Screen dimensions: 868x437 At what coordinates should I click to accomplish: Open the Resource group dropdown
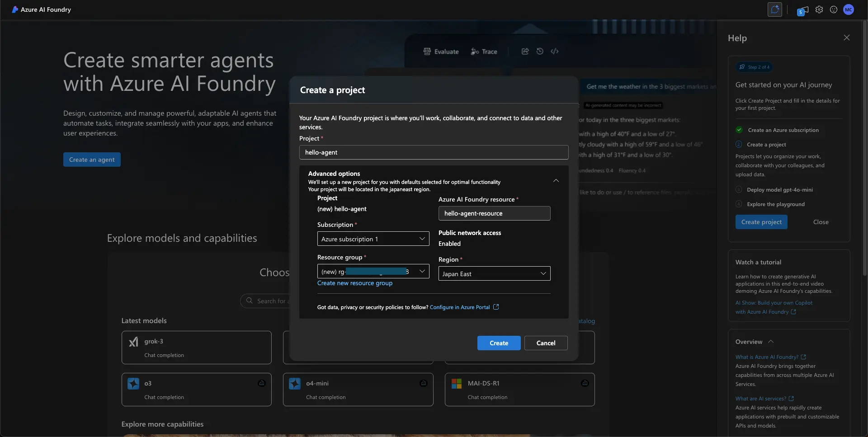click(373, 271)
